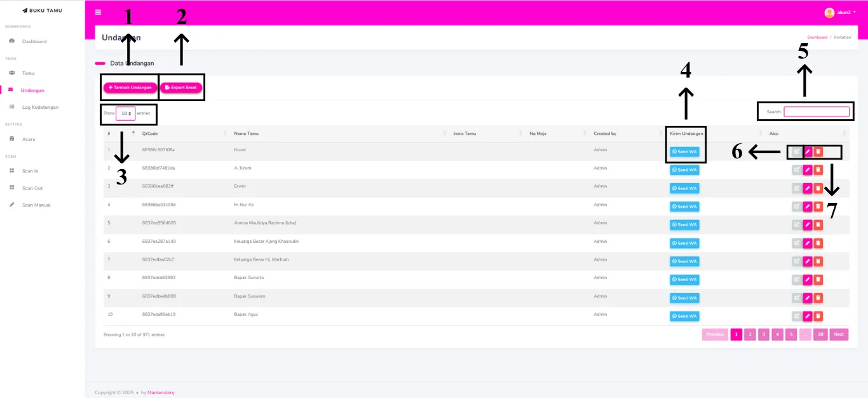Open the Show entries count dropdown
Viewport: 868px width, 398px height.
tap(126, 113)
